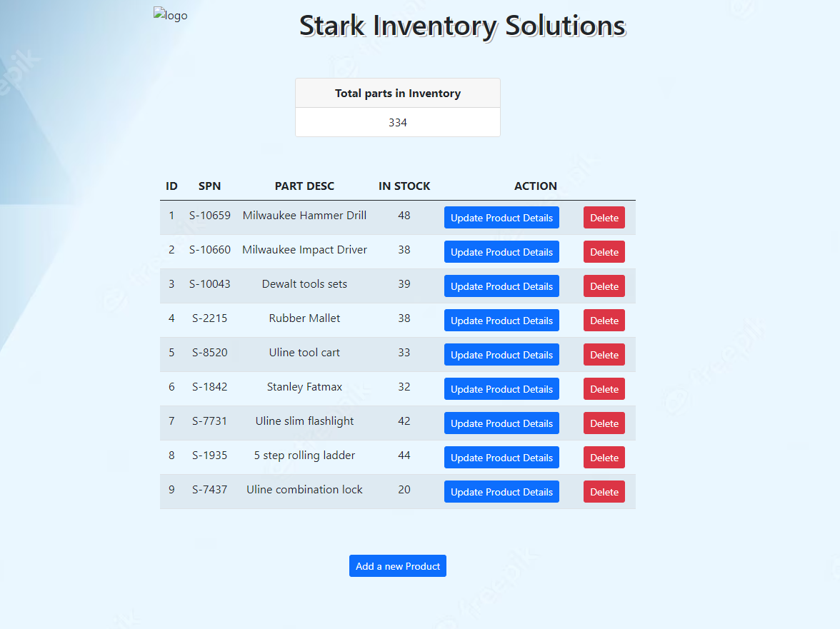Select SPN S-1842
This screenshot has width=840, height=629.
[209, 386]
